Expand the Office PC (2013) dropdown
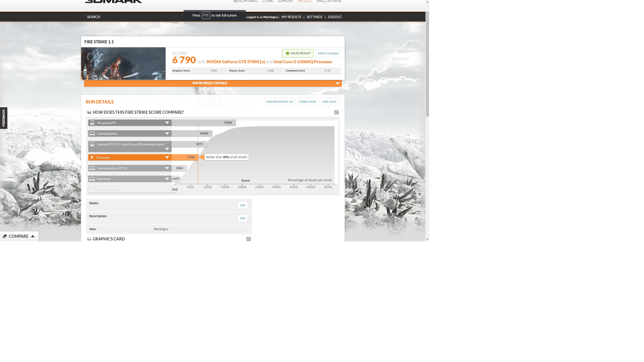This screenshot has height=362, width=644. (x=167, y=190)
